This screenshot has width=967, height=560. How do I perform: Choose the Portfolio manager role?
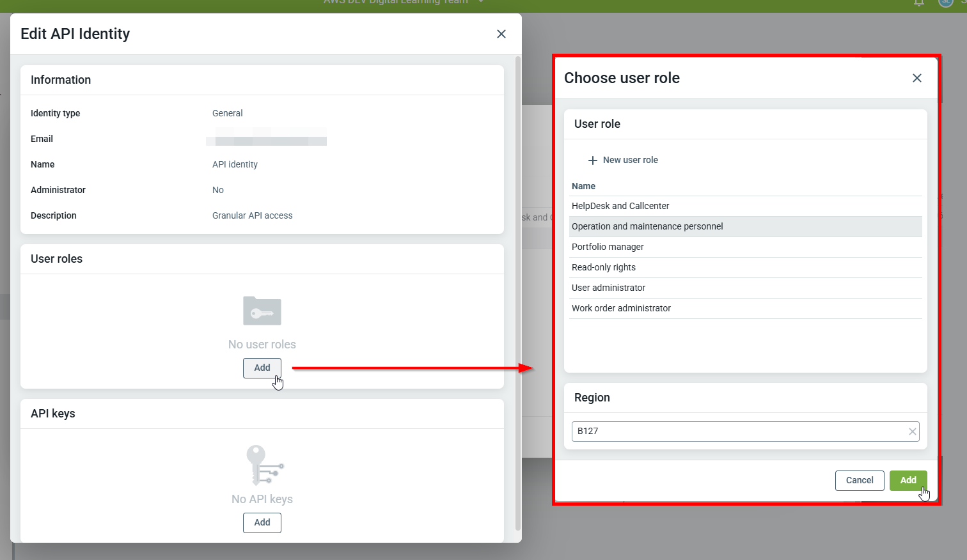point(608,247)
